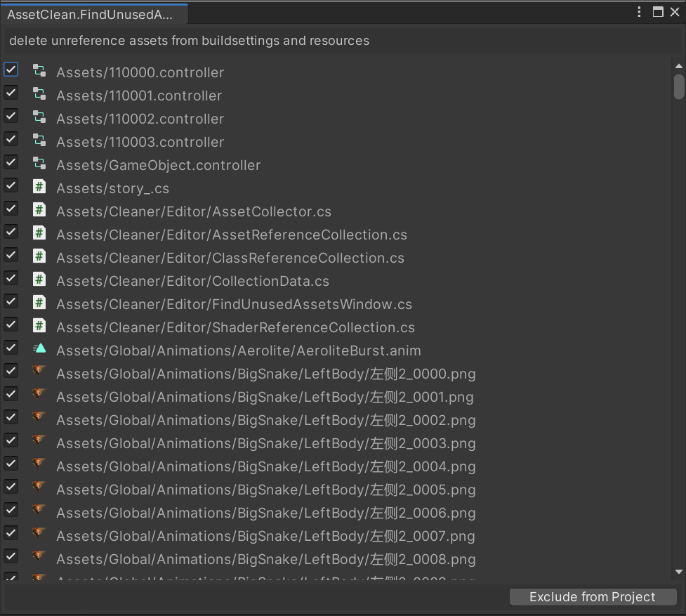Open the window's three-dot options menu

pos(639,12)
